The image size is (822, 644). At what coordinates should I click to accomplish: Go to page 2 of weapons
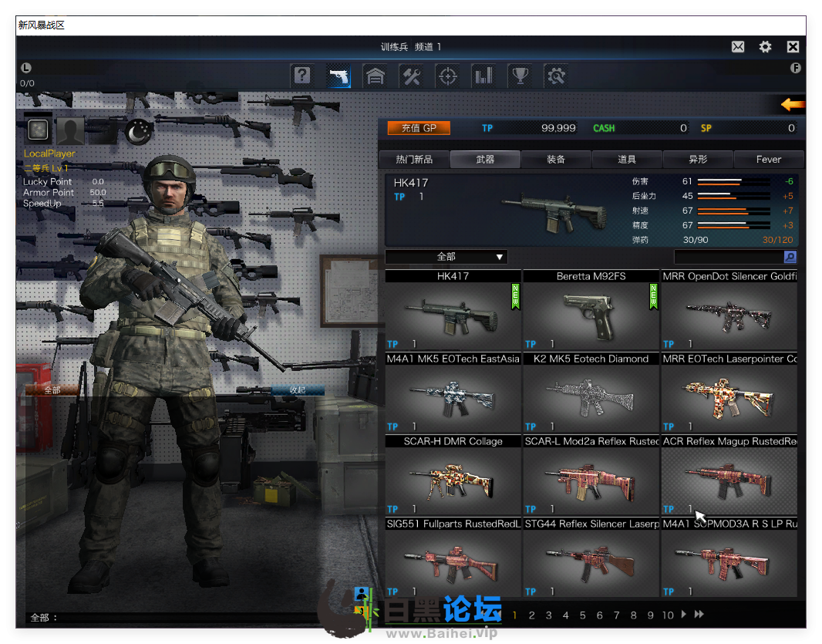click(x=531, y=615)
